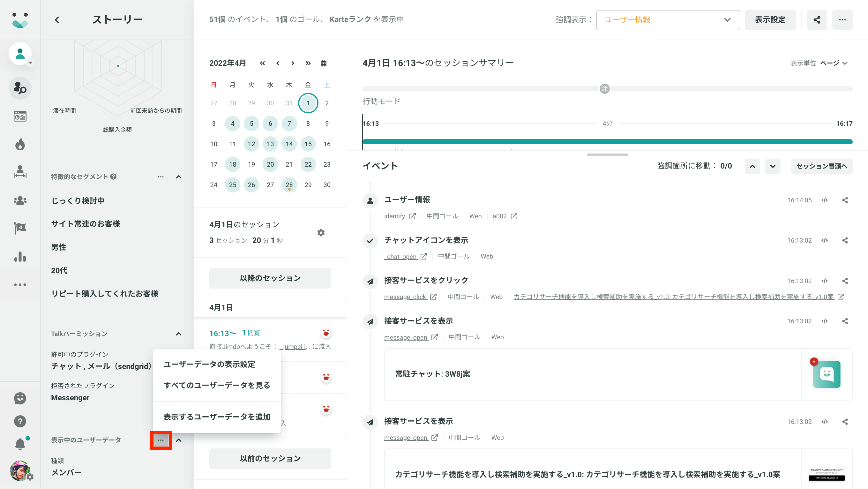Click the teal session timeline bar

pyautogui.click(x=608, y=141)
